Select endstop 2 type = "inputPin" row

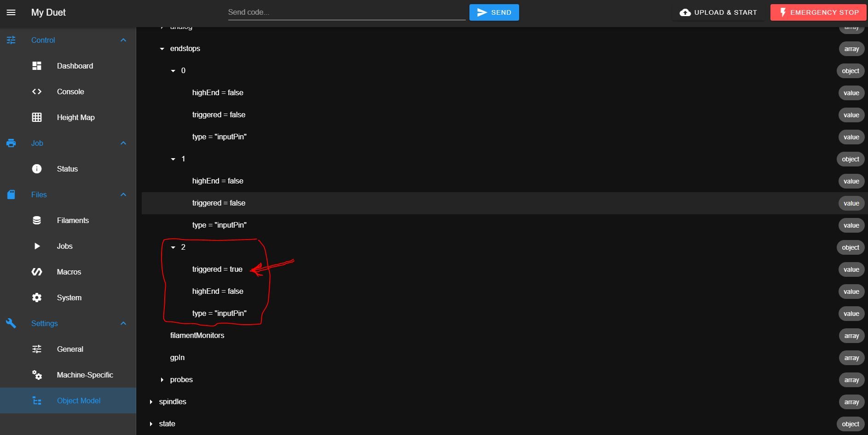[x=505, y=314]
